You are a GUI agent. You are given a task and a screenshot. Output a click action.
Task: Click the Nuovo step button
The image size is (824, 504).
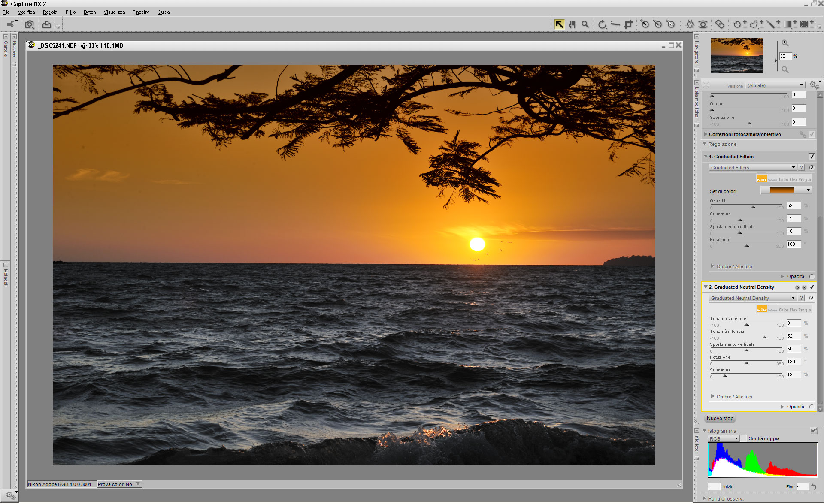[x=720, y=419]
